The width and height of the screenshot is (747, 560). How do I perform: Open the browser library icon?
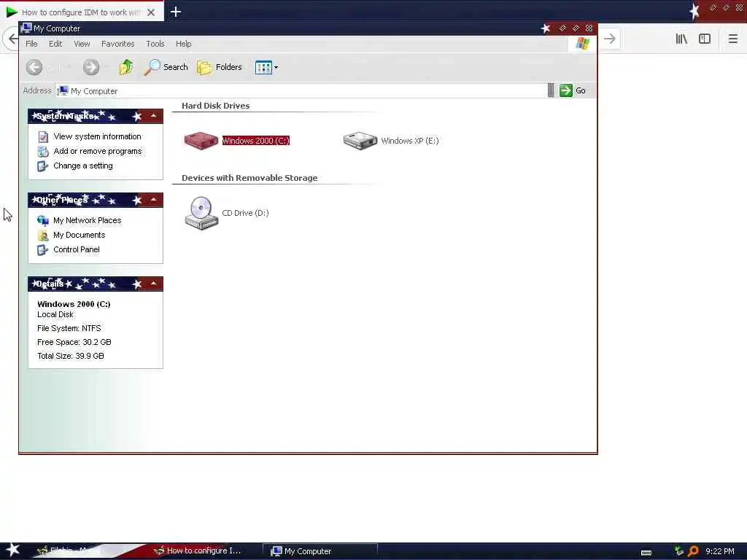click(x=681, y=39)
